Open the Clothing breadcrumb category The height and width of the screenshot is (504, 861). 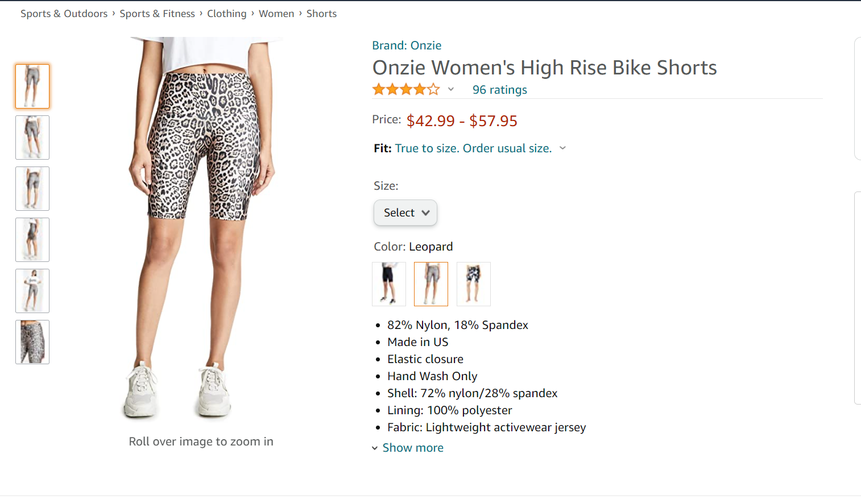tap(226, 14)
